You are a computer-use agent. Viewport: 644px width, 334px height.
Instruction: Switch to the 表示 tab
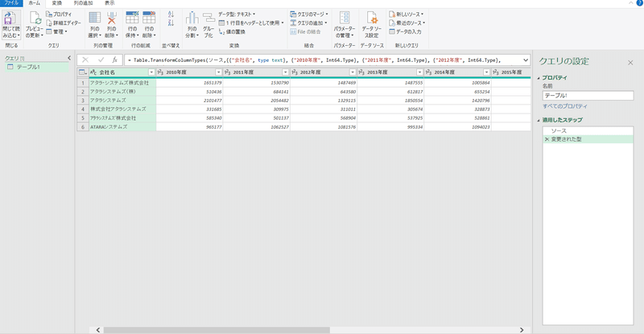point(109,3)
